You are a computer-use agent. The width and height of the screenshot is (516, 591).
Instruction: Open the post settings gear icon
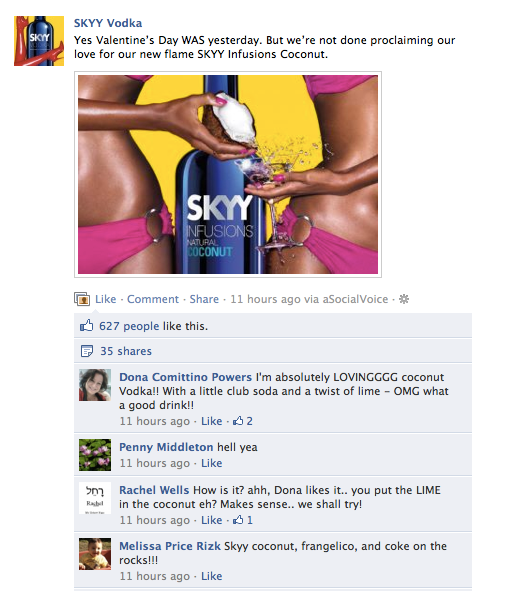click(x=404, y=299)
